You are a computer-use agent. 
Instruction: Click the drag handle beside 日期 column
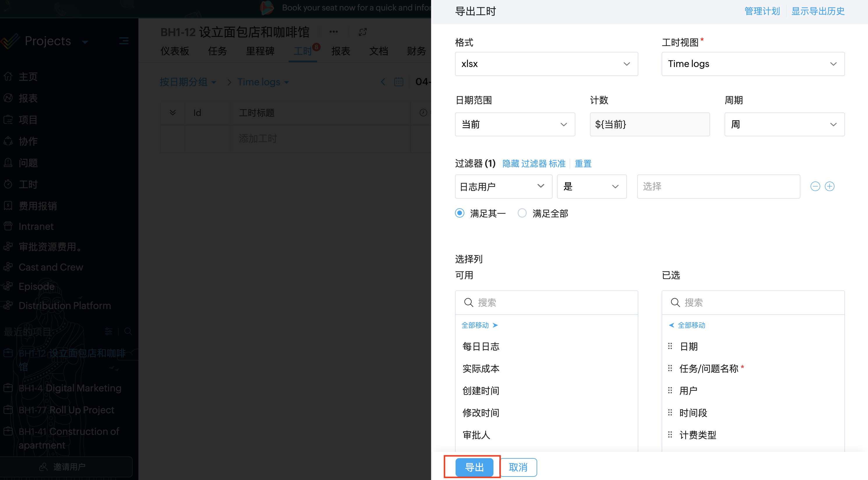click(x=670, y=346)
